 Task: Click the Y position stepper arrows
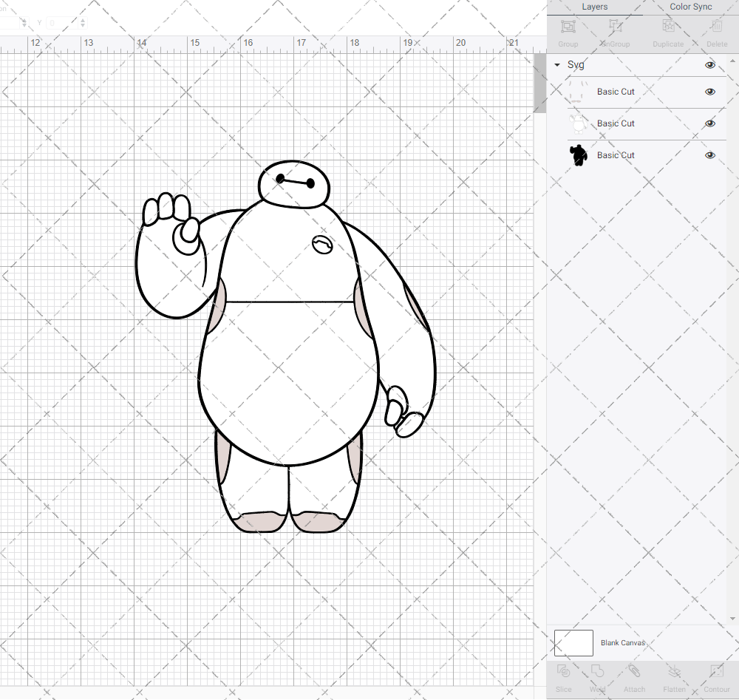pyautogui.click(x=83, y=23)
